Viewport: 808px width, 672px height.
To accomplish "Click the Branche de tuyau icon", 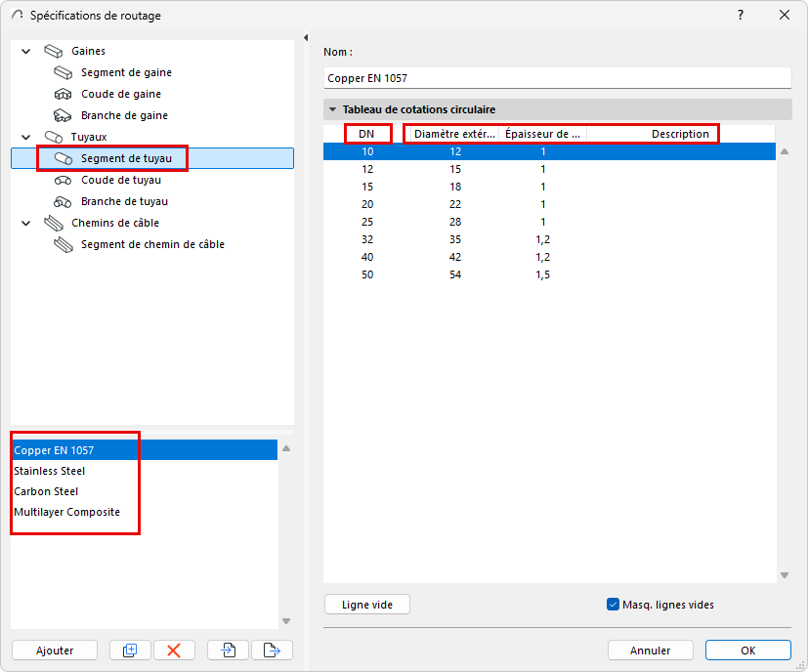I will [x=63, y=201].
